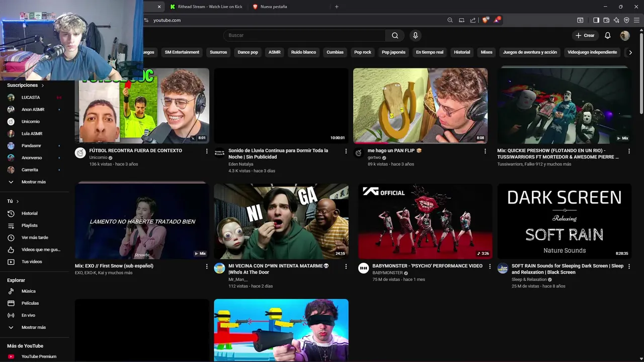The height and width of the screenshot is (362, 644).
Task: Click the En vivo broadcast icon
Action: 11,315
